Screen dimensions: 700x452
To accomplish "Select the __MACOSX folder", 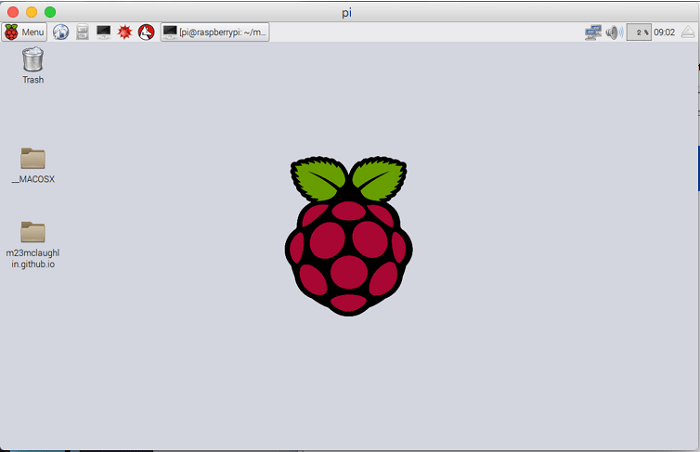I will pos(33,160).
